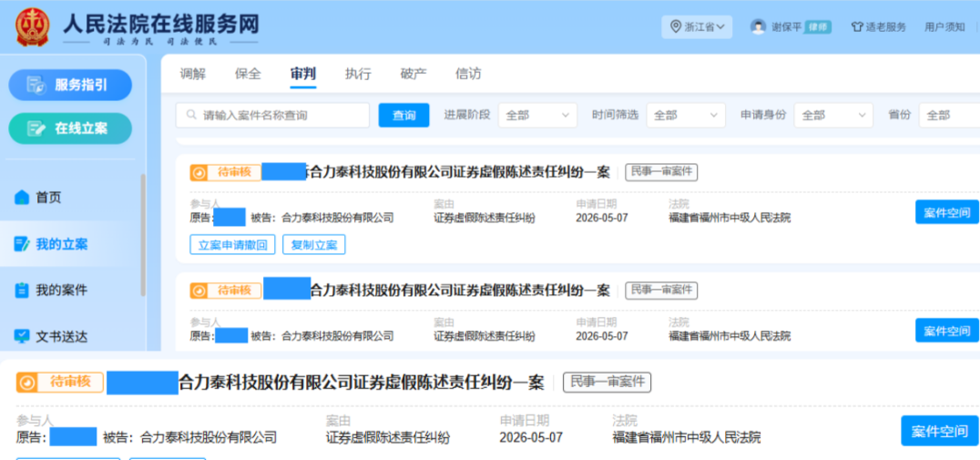Open the 破产 tab

(413, 74)
